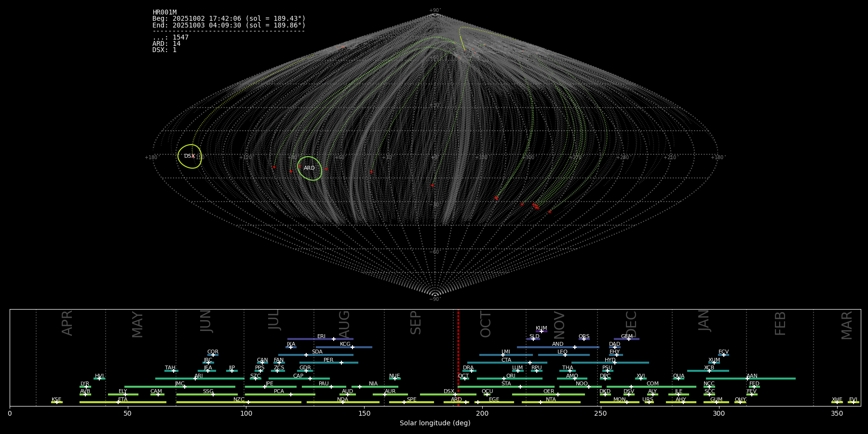This screenshot has height=434, width=868.
Task: Click the PER shower bar label
Action: click(x=328, y=360)
